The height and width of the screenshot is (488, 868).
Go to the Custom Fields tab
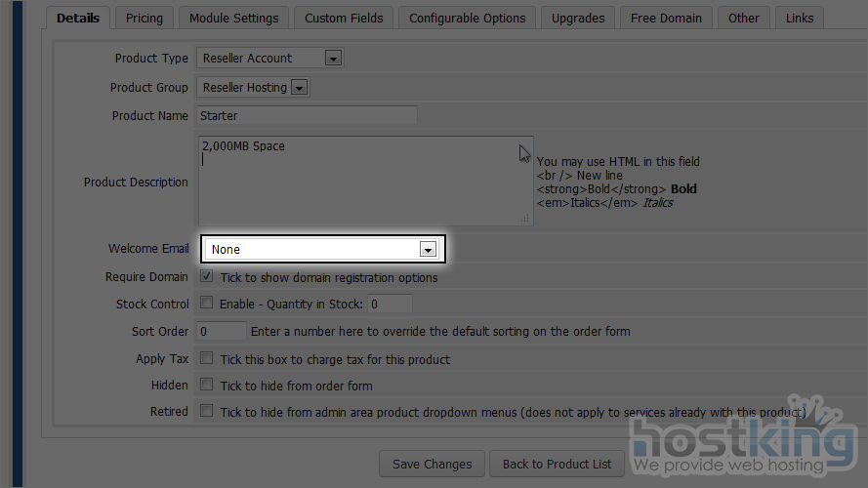[x=344, y=18]
